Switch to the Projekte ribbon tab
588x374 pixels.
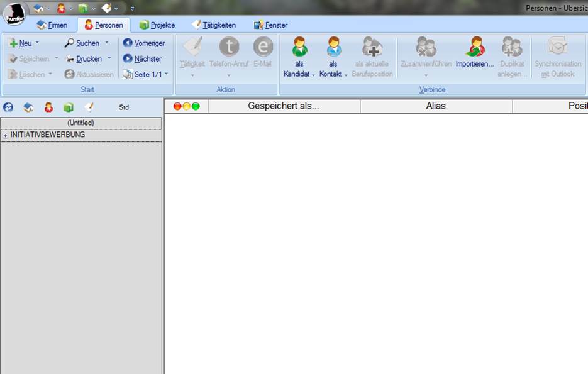pos(157,25)
